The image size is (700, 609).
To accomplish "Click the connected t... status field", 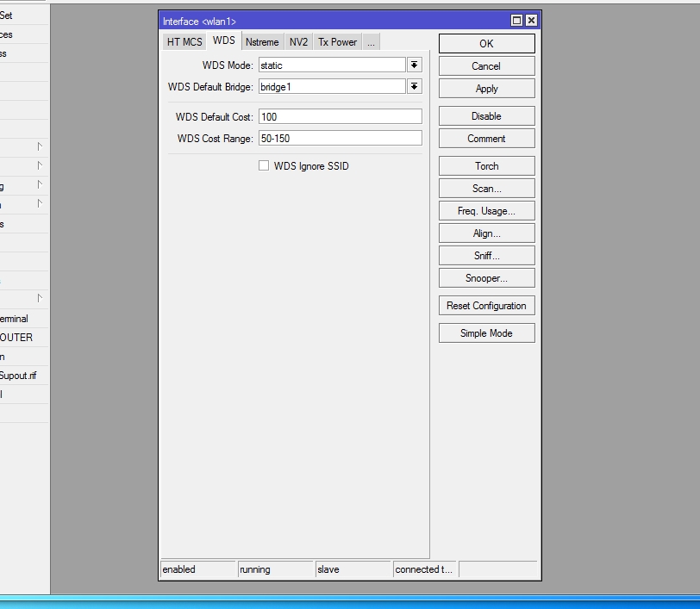I will pos(424,569).
